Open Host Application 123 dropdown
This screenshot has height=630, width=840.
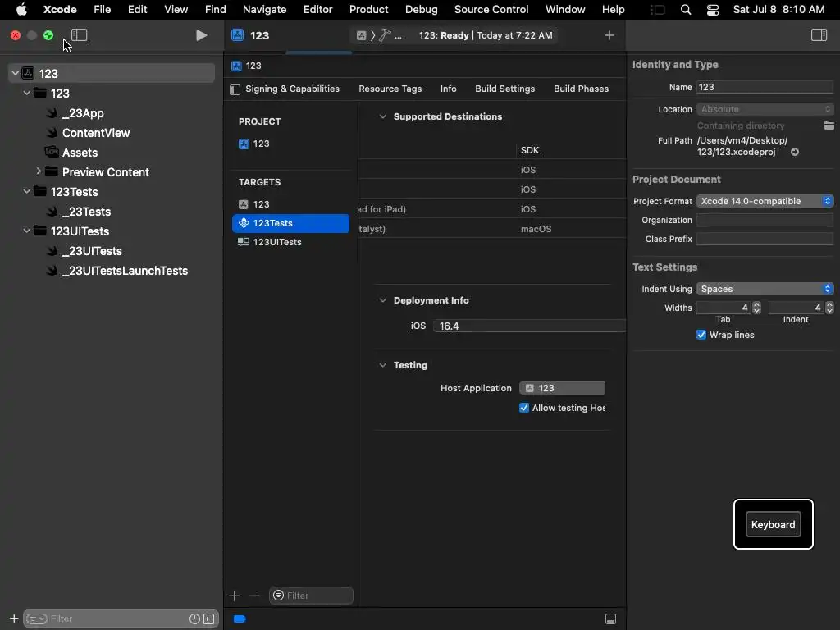(562, 388)
